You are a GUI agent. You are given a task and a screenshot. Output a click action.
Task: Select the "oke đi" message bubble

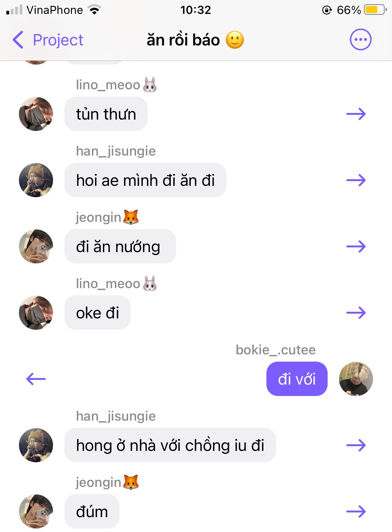coord(98,313)
